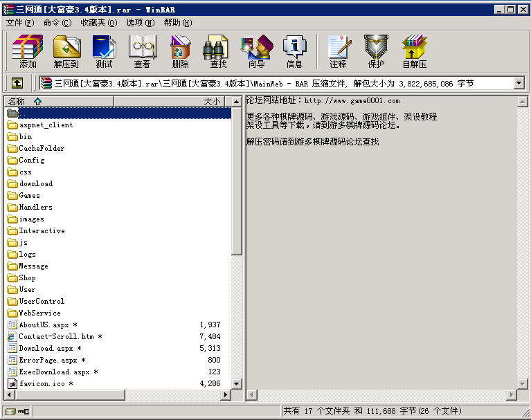The image size is (531, 420).
Task: Click file list scroll down arrow
Action: [x=236, y=383]
